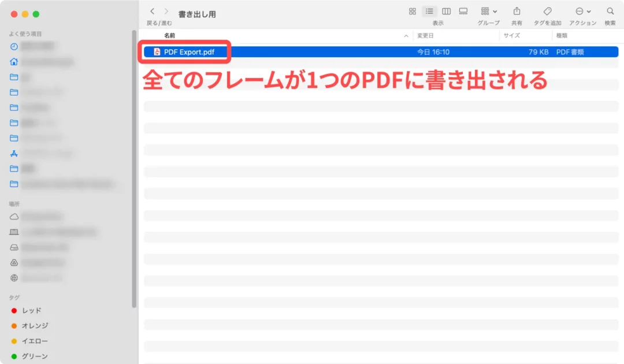Select the Orange (オレンジ) tag
This screenshot has height=364, width=624.
pos(35,326)
